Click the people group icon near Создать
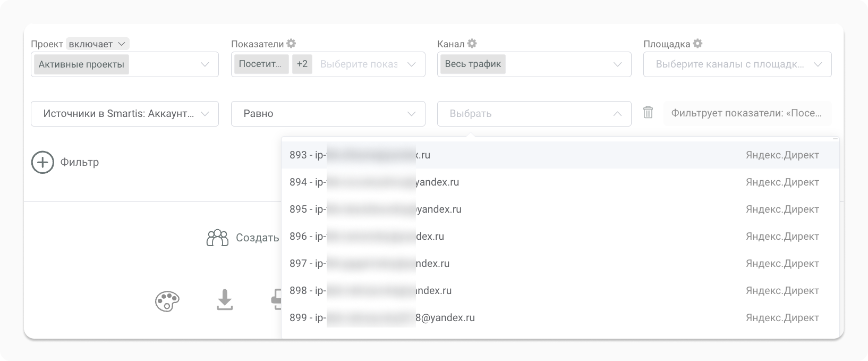Viewport: 868px width, 361px height. (217, 238)
